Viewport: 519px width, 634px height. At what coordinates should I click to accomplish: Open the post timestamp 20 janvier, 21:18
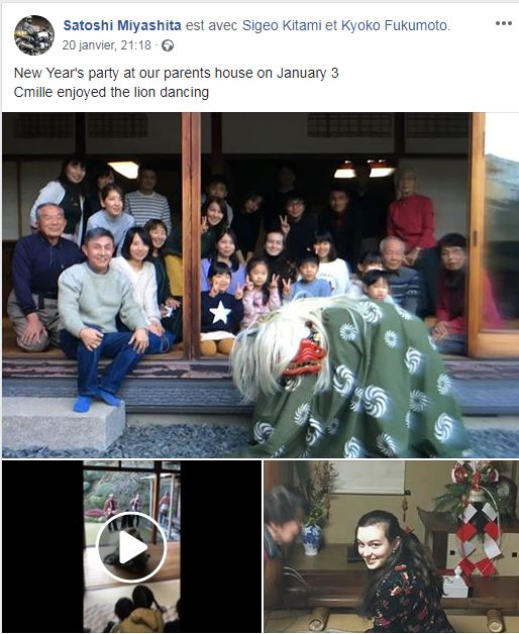point(107,45)
